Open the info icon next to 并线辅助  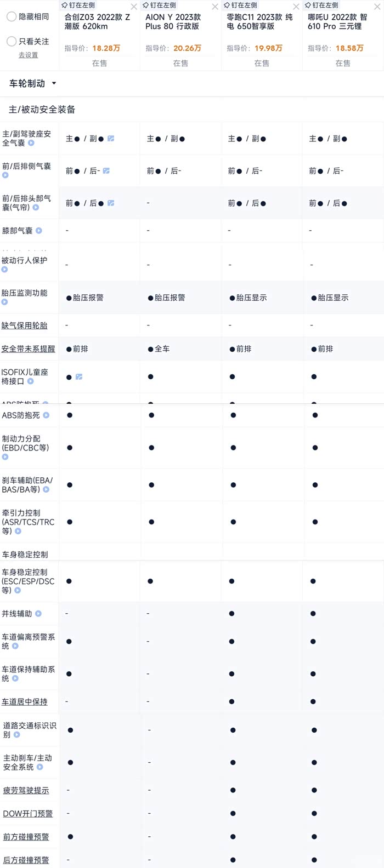point(38,614)
